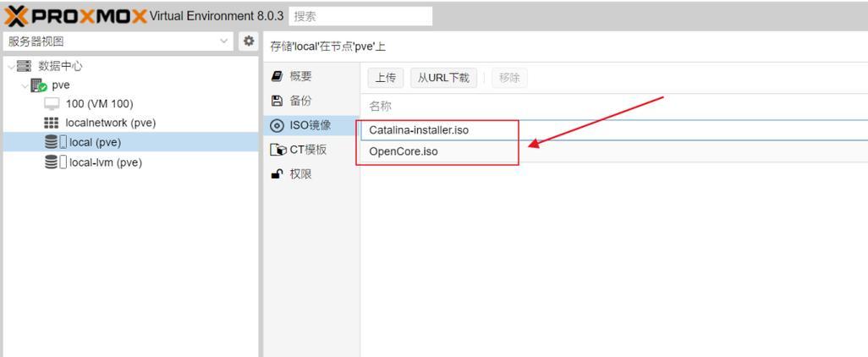Open 数据中心 in tree
This screenshot has height=357, width=868.
pyautogui.click(x=60, y=67)
